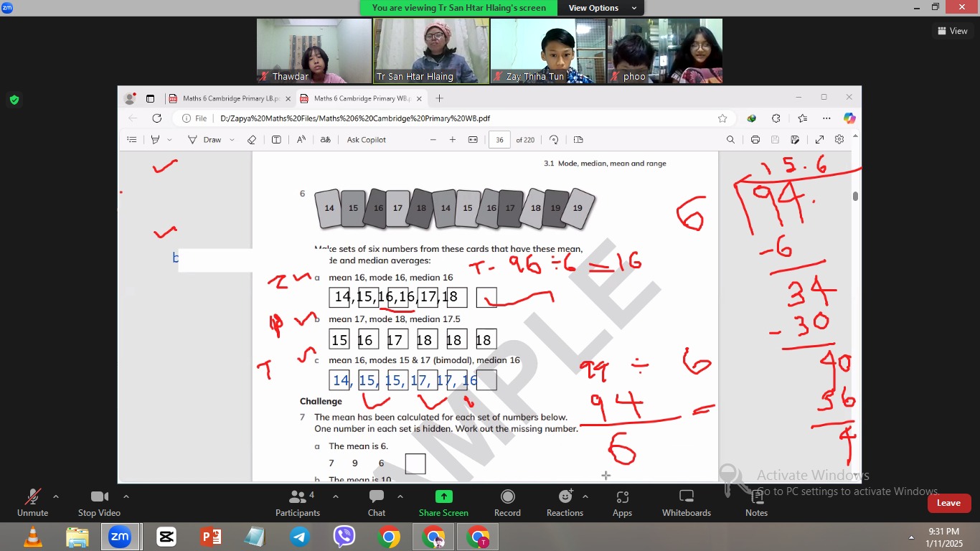Screen dimensions: 980x551
Task: Save the PDF document
Action: point(775,140)
